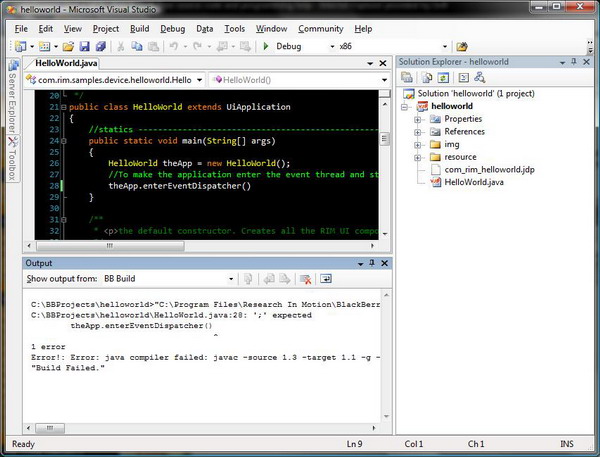Image resolution: width=600 pixels, height=457 pixels.
Task: Select the HelloWorld.java editor tab
Action: pyautogui.click(x=66, y=63)
